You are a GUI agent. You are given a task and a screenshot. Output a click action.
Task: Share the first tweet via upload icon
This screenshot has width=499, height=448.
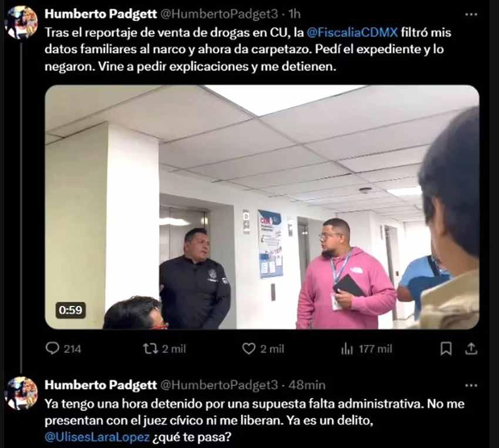pos(471,349)
